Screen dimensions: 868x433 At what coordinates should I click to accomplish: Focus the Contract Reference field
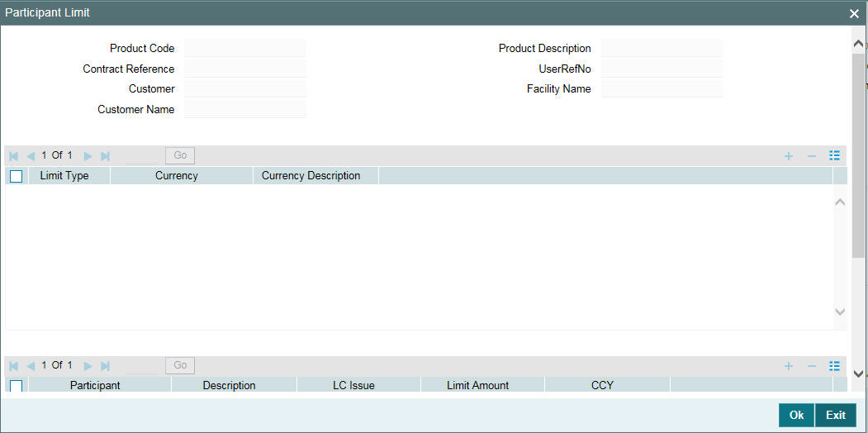pos(245,69)
